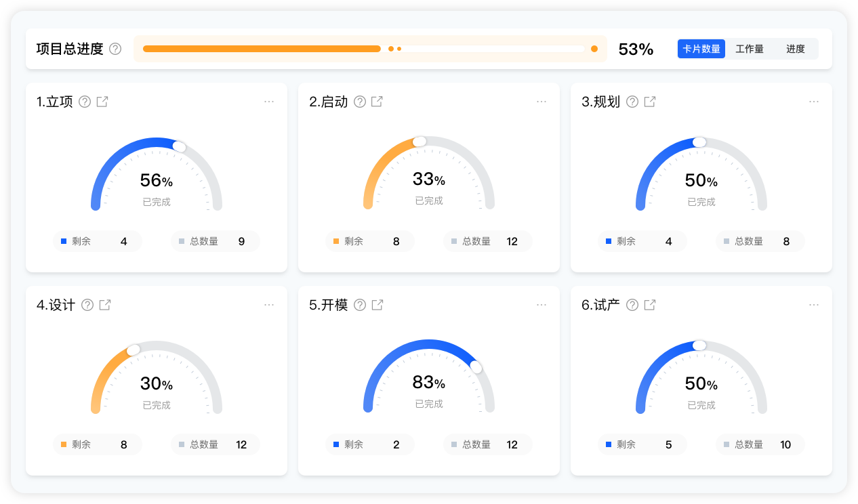Click help icon beside 6.试产
The image size is (858, 504).
click(x=632, y=305)
